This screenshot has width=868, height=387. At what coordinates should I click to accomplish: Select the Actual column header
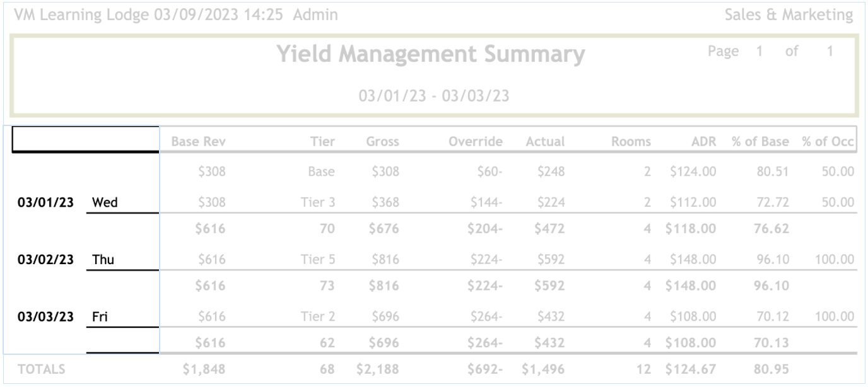545,142
